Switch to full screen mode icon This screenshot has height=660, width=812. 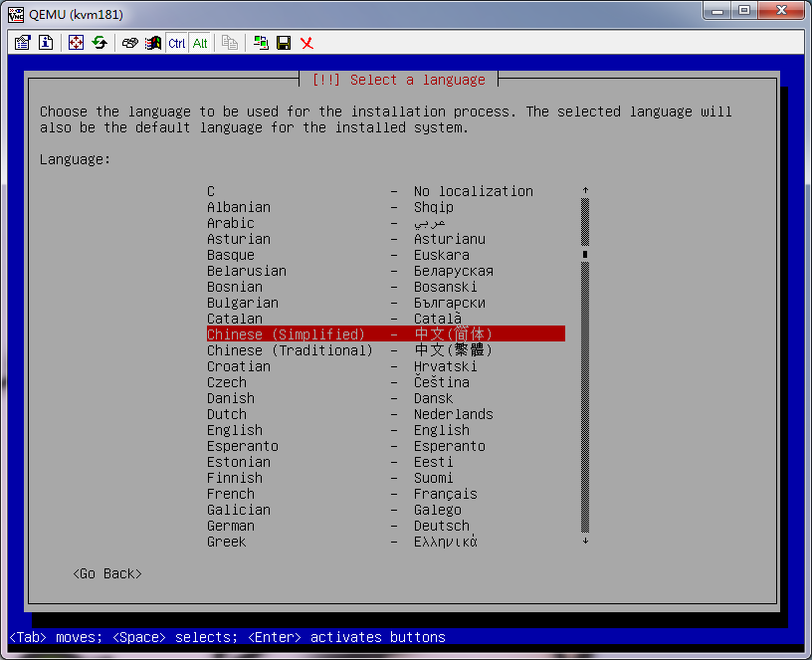tap(77, 43)
